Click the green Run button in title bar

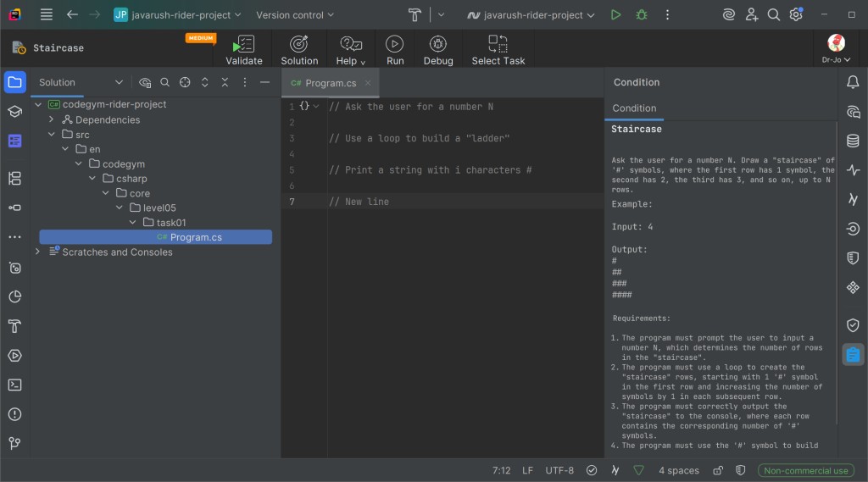616,14
